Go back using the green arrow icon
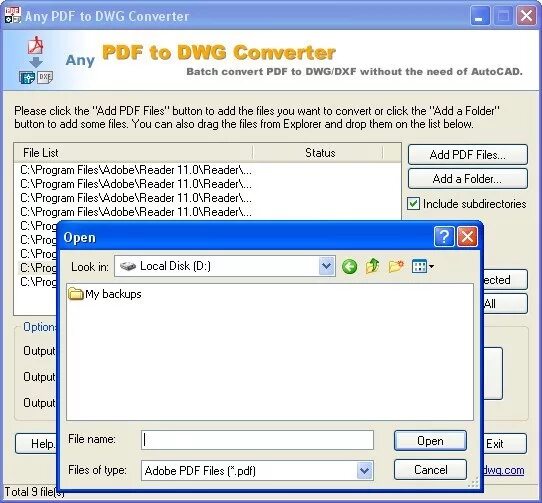This screenshot has height=503, width=542. 349,267
